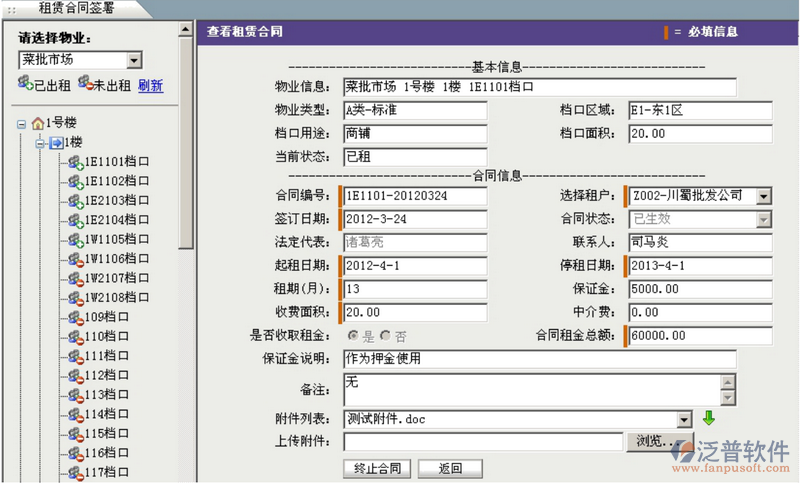Click the 返回 button
This screenshot has width=800, height=484.
click(x=450, y=468)
